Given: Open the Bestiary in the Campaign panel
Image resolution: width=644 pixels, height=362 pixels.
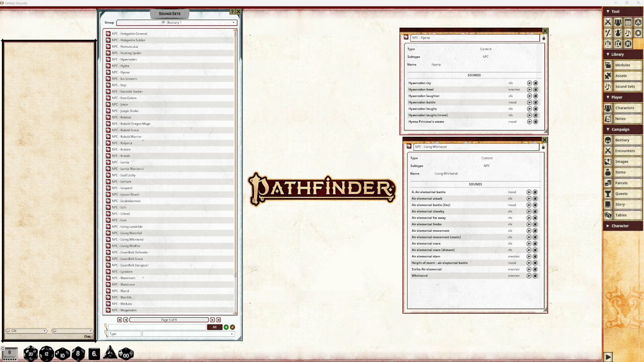Looking at the screenshot, I should coord(623,140).
